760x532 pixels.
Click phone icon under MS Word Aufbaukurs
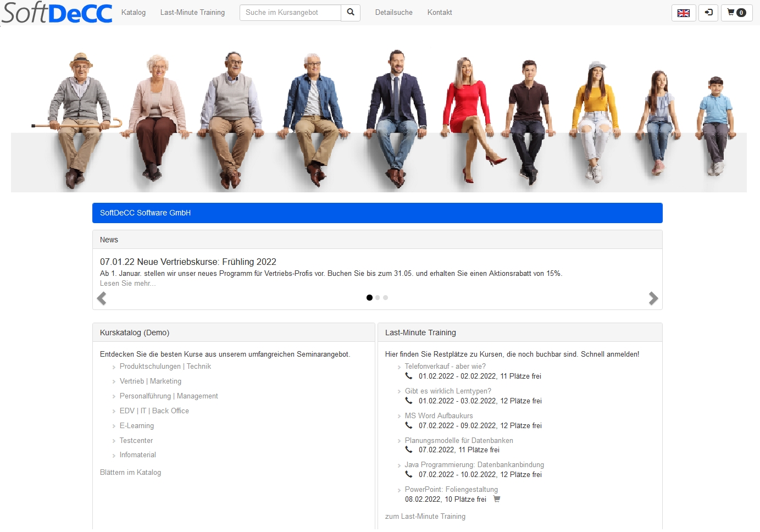[409, 425]
